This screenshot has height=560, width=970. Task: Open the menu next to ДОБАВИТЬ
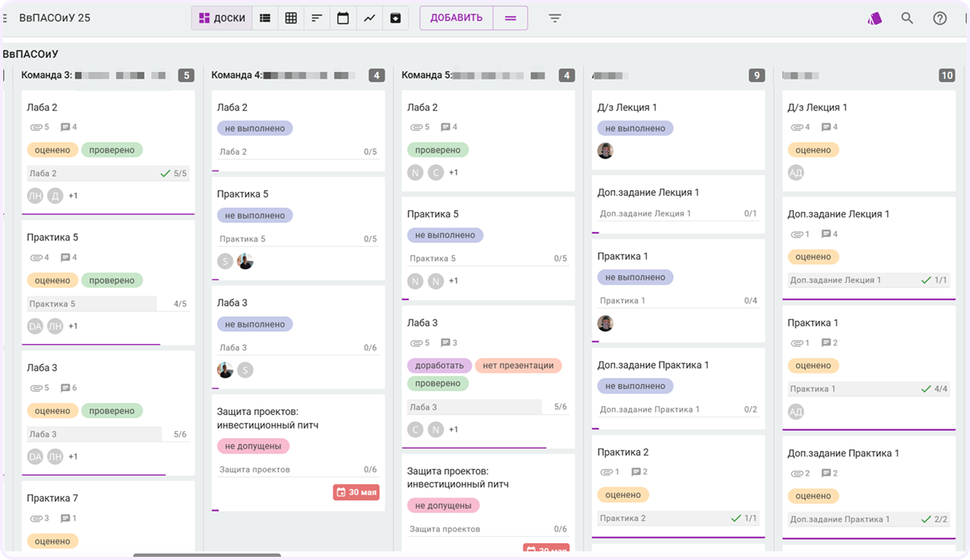[x=510, y=18]
